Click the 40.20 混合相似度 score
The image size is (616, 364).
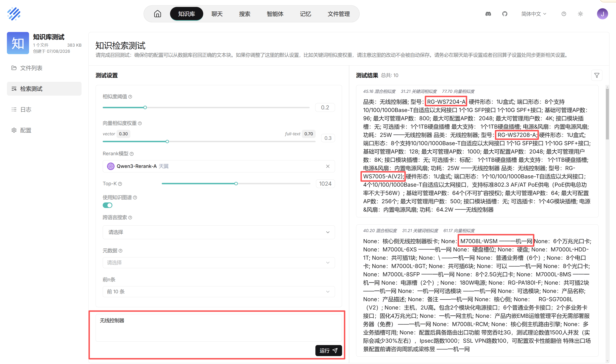point(380,230)
